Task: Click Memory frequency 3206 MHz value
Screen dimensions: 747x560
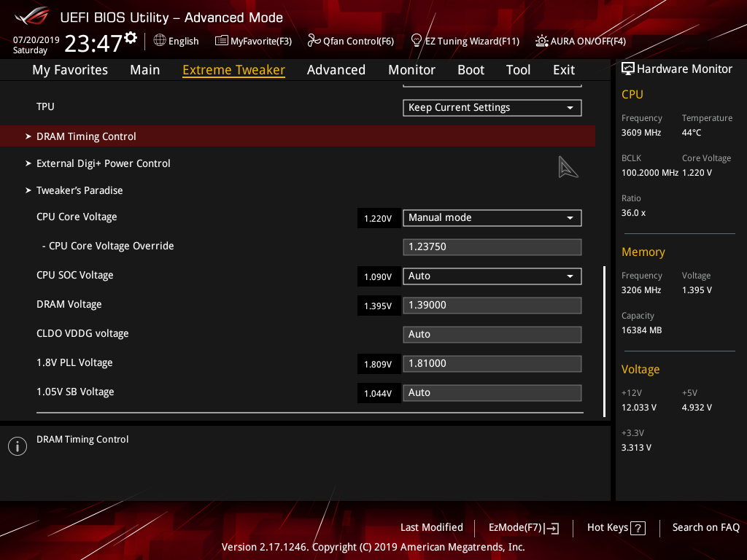Action: (641, 290)
